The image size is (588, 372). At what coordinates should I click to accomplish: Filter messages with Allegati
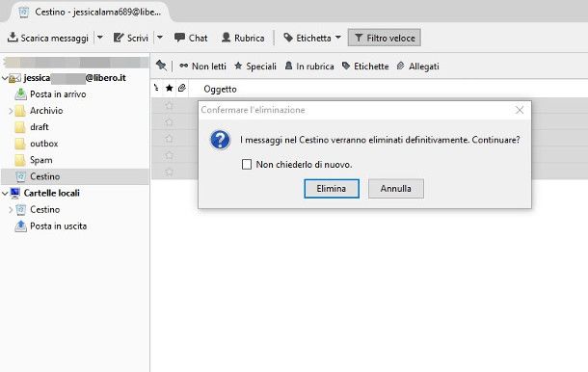418,66
